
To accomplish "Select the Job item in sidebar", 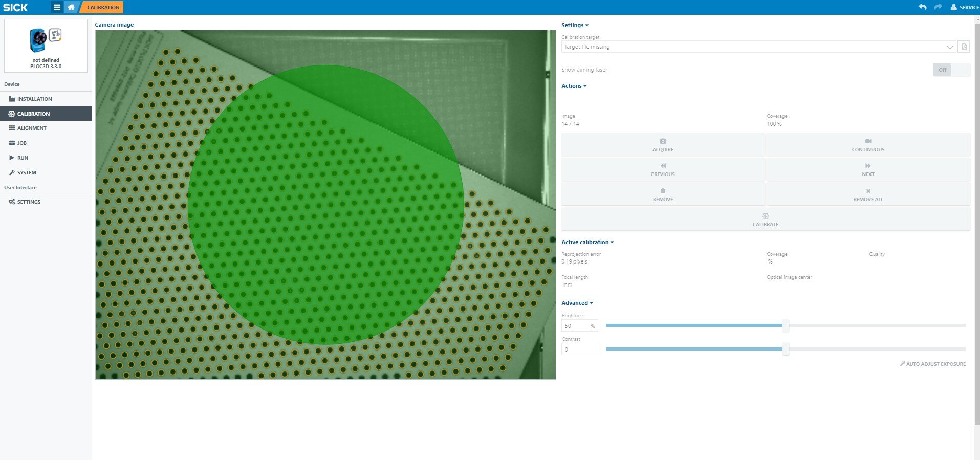I will click(x=21, y=143).
